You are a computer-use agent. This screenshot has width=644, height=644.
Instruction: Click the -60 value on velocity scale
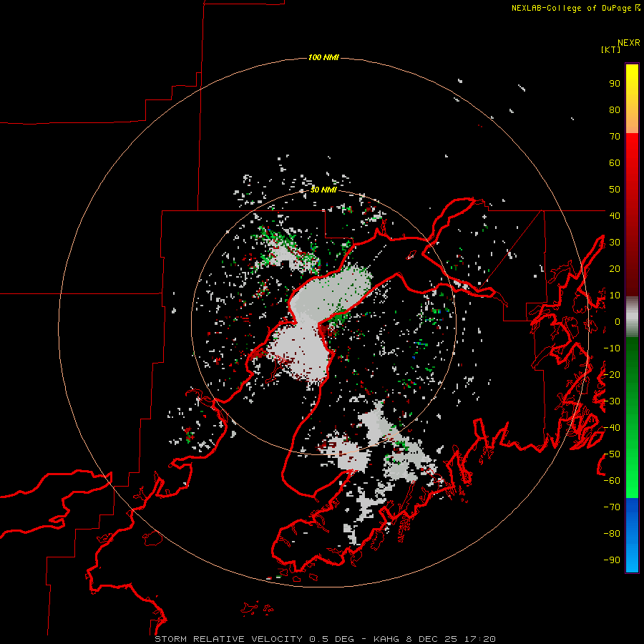pos(612,481)
